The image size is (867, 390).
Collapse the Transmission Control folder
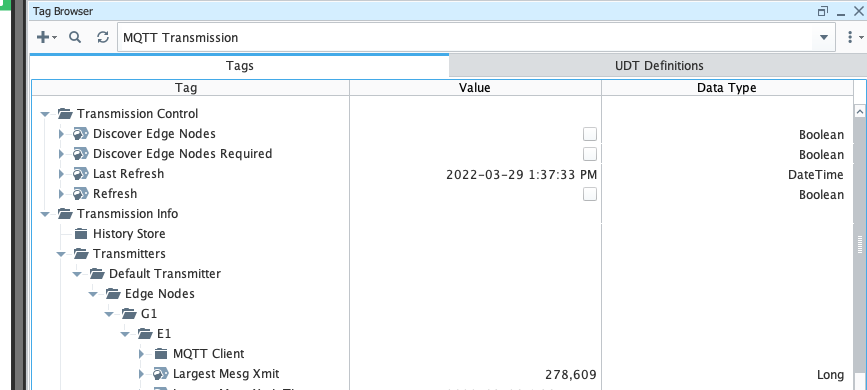pyautogui.click(x=45, y=114)
